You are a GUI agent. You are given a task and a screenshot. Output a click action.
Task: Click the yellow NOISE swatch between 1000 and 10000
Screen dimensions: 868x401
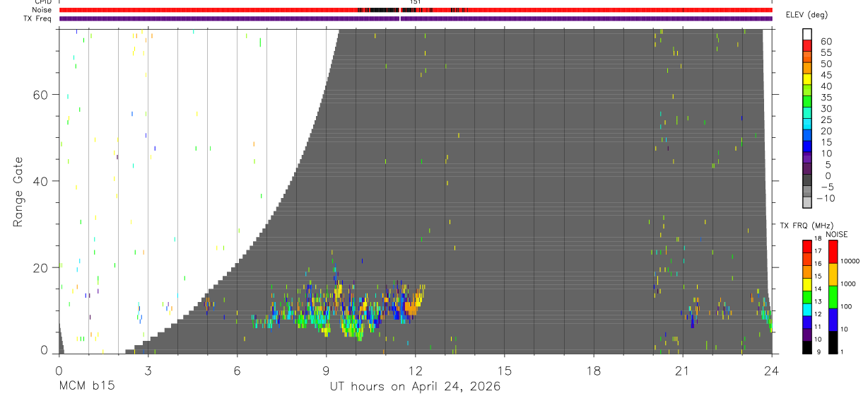click(x=833, y=274)
